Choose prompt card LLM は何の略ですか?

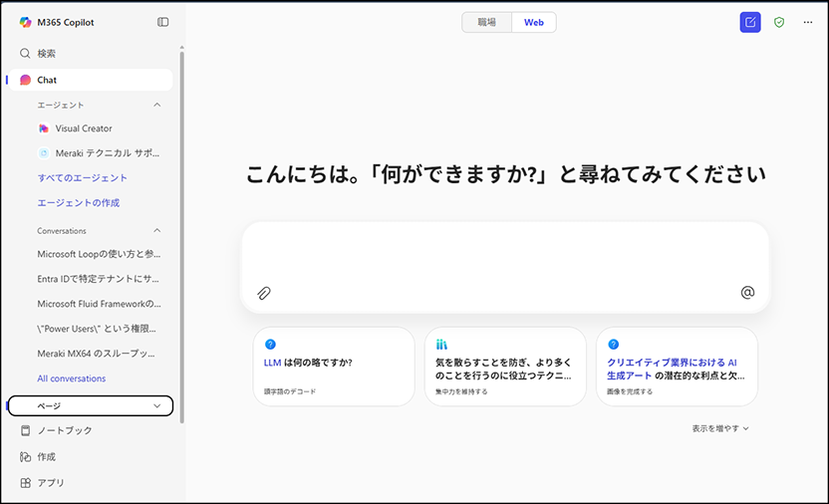click(334, 367)
